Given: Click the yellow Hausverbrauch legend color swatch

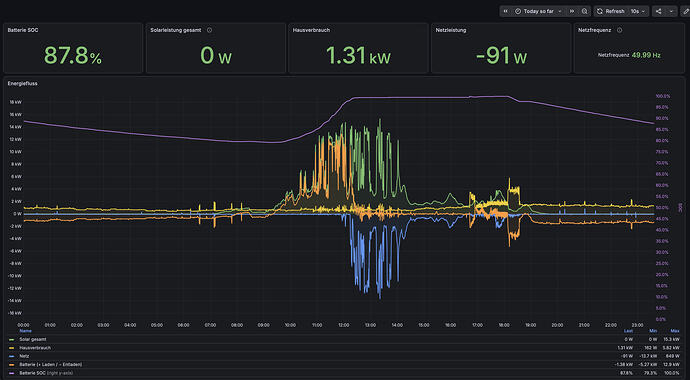Looking at the screenshot, I should point(11,348).
